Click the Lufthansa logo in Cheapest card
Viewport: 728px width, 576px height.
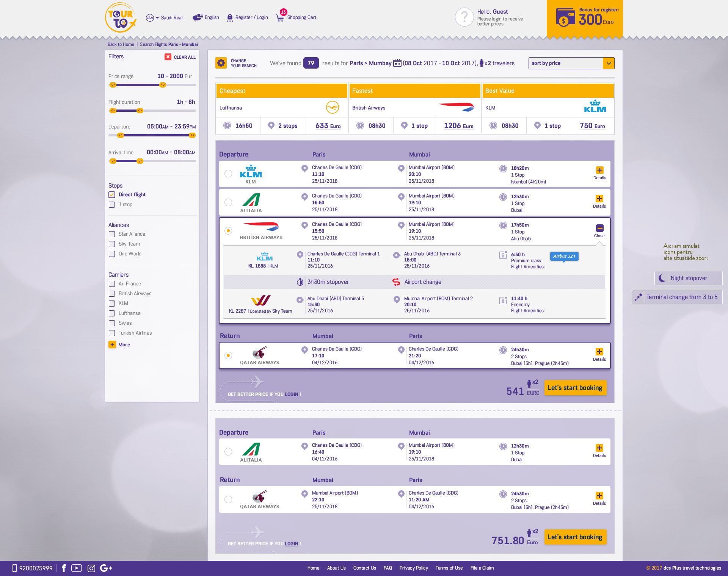click(333, 107)
